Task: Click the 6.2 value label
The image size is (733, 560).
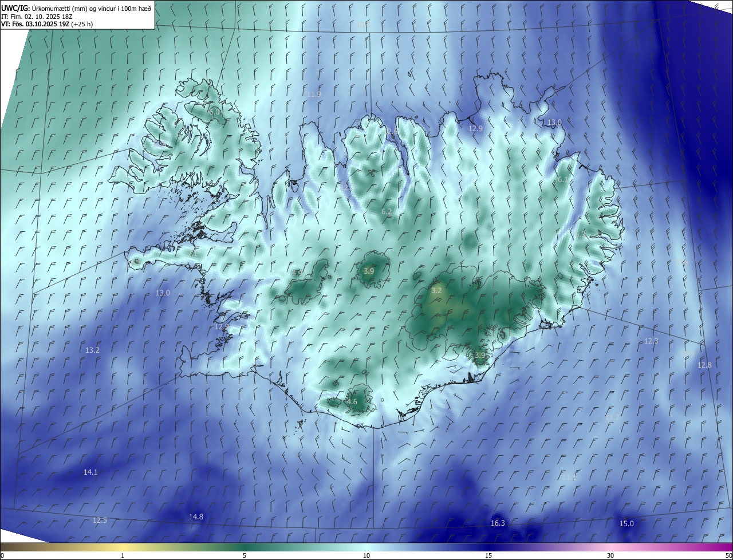Action: click(x=387, y=212)
